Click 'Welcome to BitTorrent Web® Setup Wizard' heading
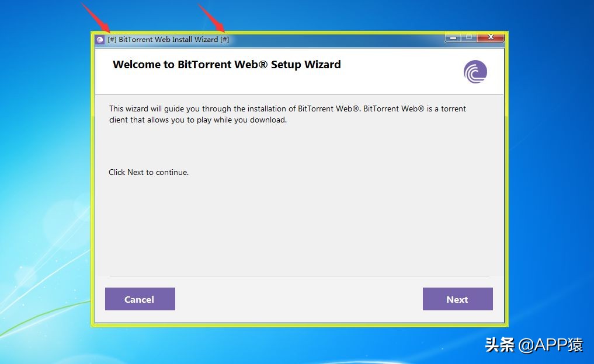Screen dimensions: 594x364 pos(227,65)
